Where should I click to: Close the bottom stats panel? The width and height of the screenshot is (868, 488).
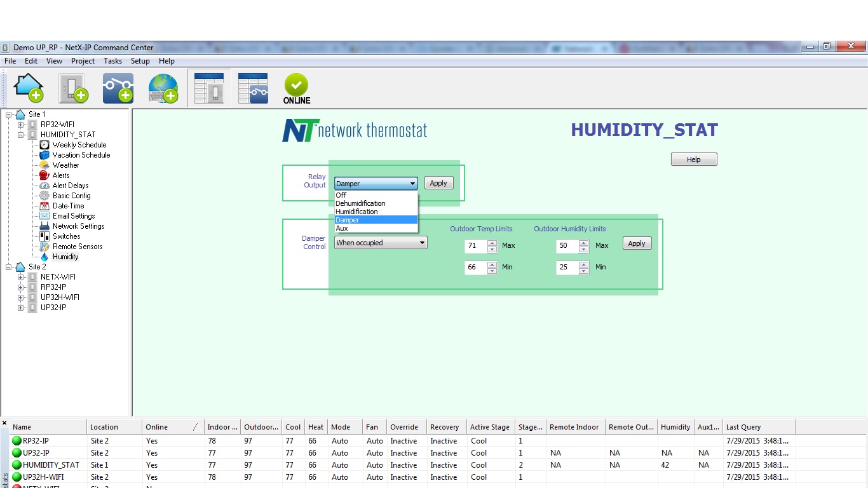click(x=4, y=423)
